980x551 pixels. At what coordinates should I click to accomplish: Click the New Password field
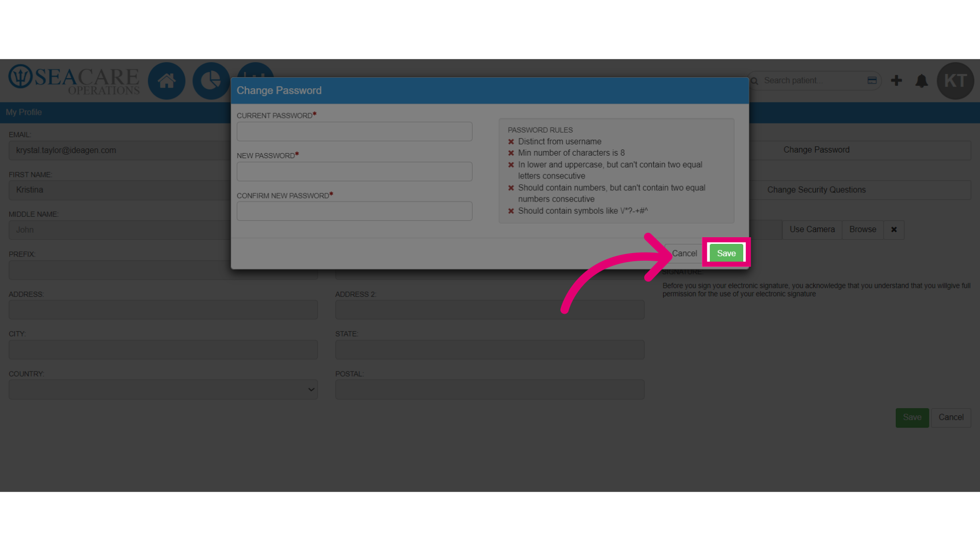354,171
